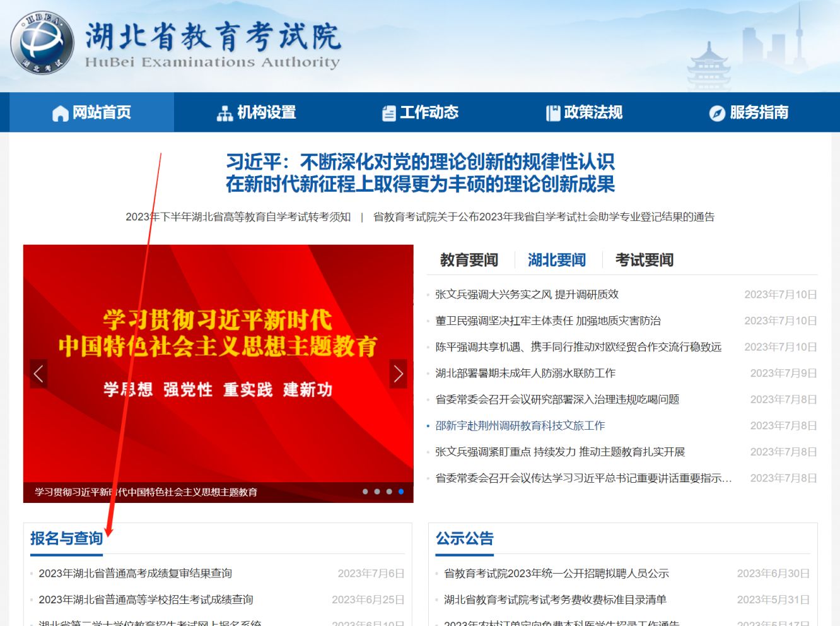The height and width of the screenshot is (626, 840).
Task: Click 报名与查询 section heading
Action: 66,538
